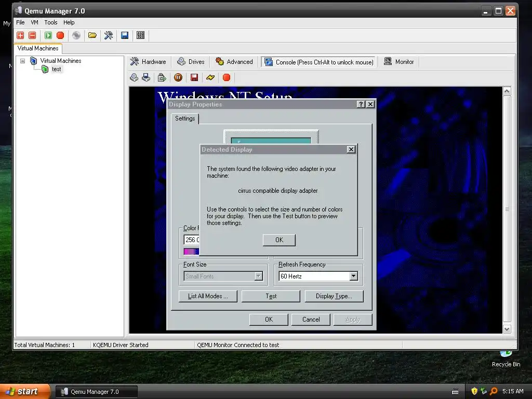Click the help question mark in Display Properties
Image resolution: width=532 pixels, height=399 pixels.
click(x=361, y=104)
